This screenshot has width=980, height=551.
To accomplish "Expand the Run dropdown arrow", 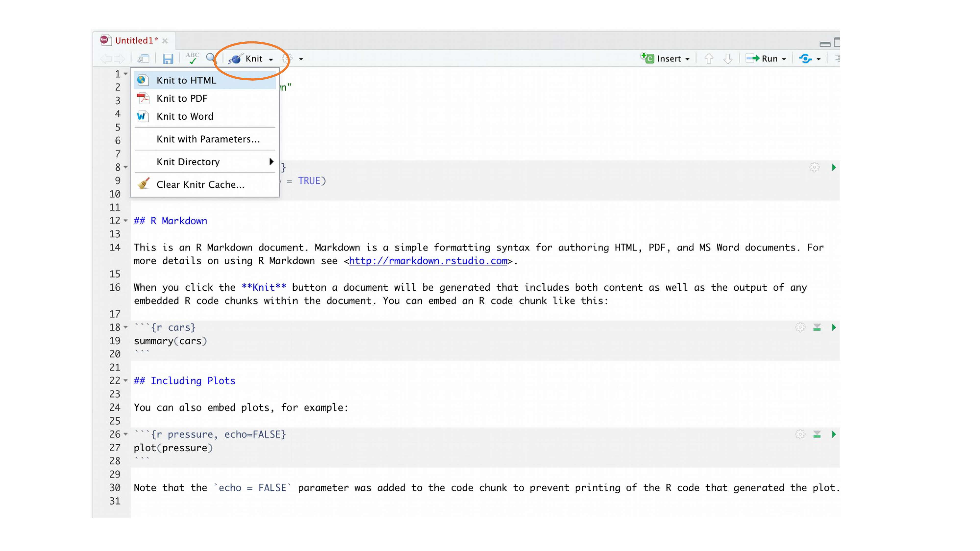I will [784, 59].
